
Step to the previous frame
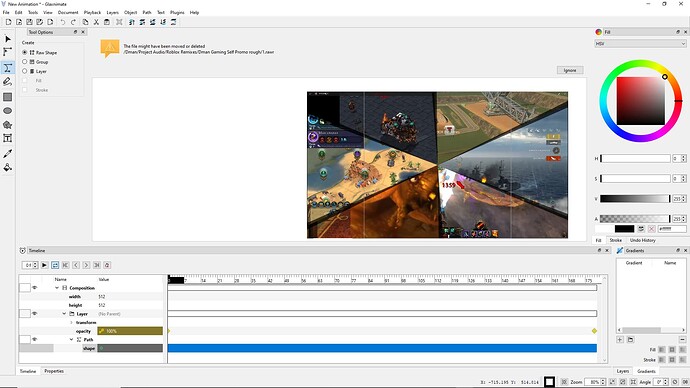coord(76,265)
